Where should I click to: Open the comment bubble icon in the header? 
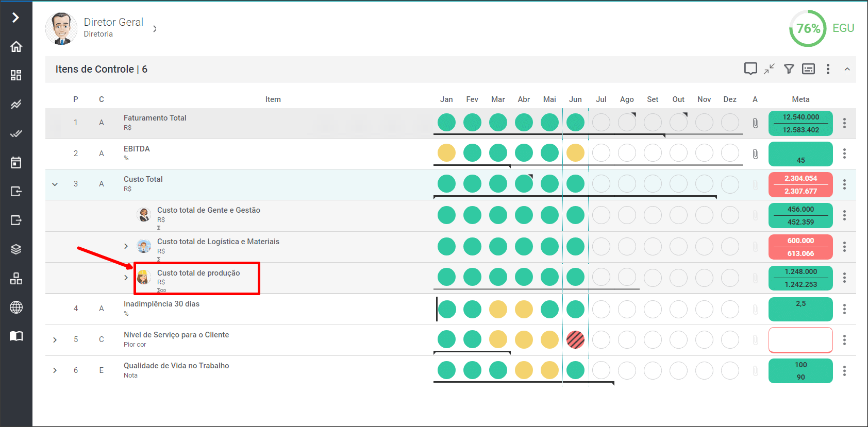(x=750, y=69)
